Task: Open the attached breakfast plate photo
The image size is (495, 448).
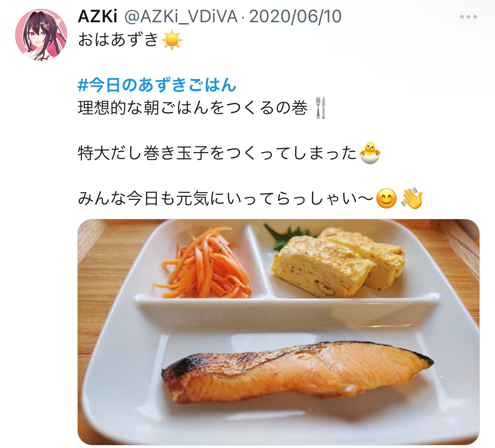Action: click(x=278, y=332)
